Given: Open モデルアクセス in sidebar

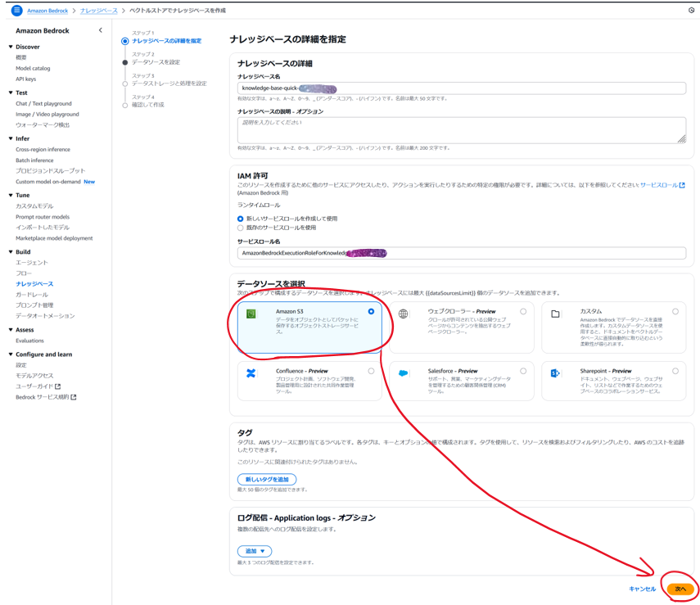Looking at the screenshot, I should tap(35, 376).
